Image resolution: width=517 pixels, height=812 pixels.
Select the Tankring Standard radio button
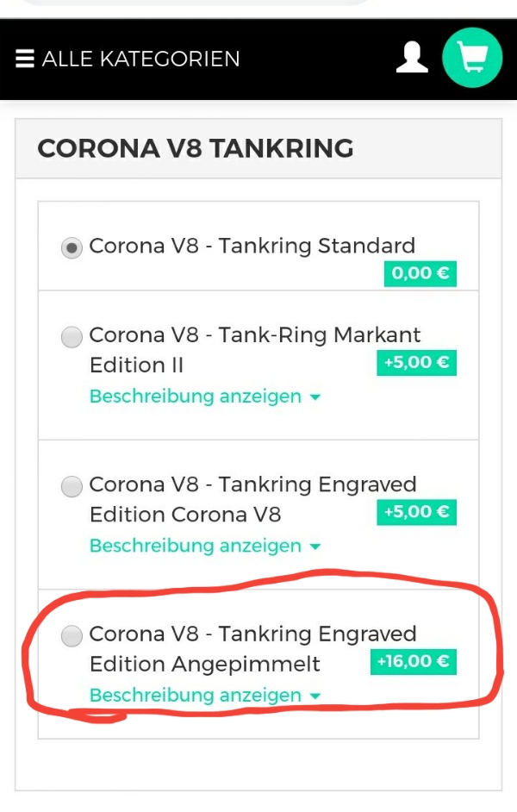pyautogui.click(x=72, y=248)
